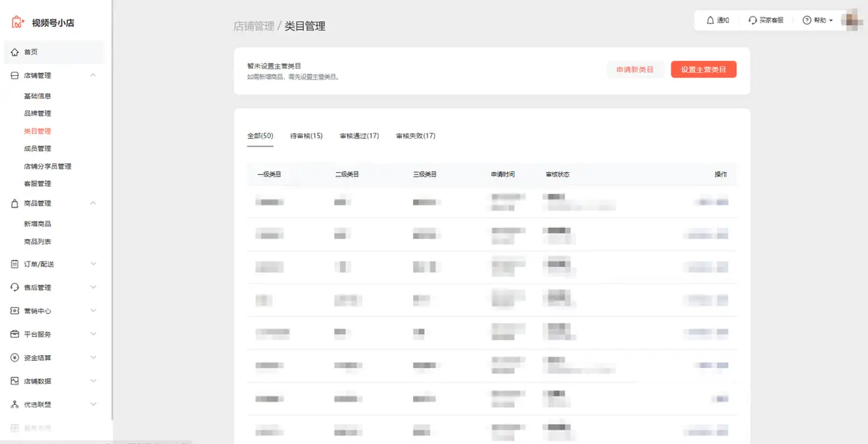The height and width of the screenshot is (444, 868).
Task: Collapse the 店铺管理 section chevron
Action: point(93,75)
